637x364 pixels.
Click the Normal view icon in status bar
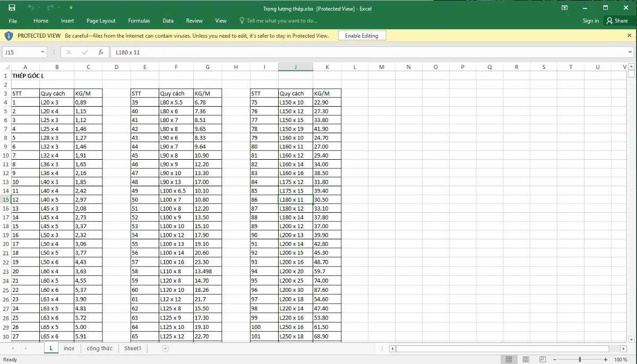tap(509, 359)
